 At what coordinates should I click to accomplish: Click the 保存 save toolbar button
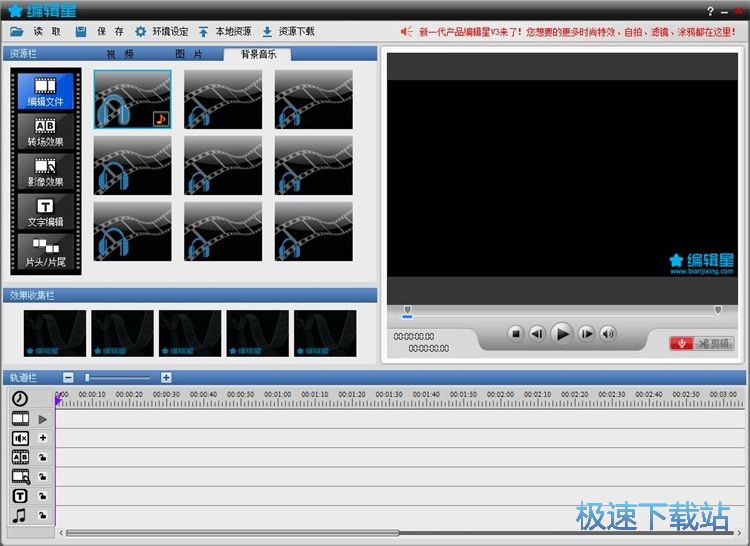[99, 32]
